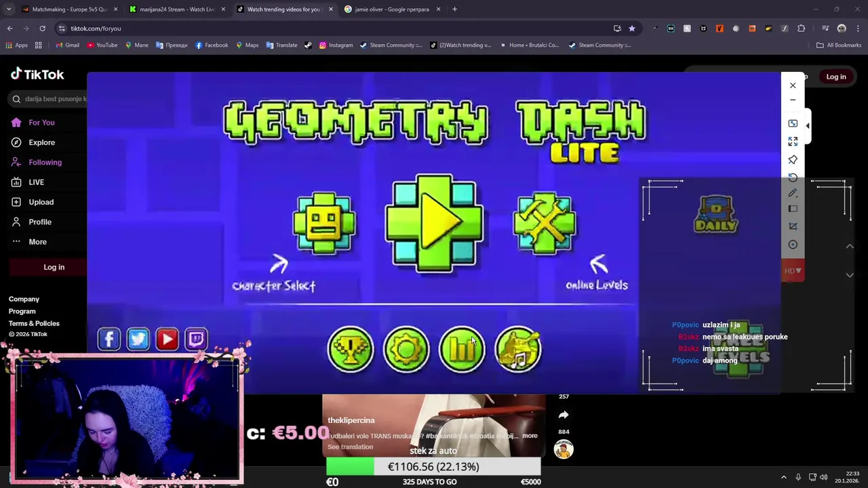Click the TikTok logo

point(37,74)
